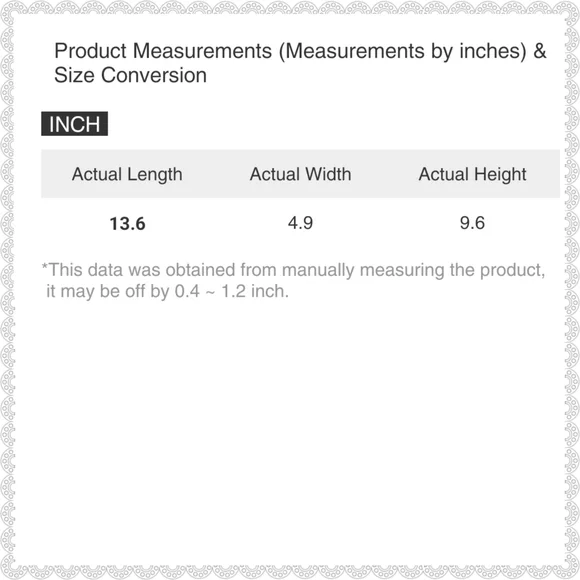The height and width of the screenshot is (580, 580).
Task: Click the Product Measurements heading text
Action: pos(163,51)
